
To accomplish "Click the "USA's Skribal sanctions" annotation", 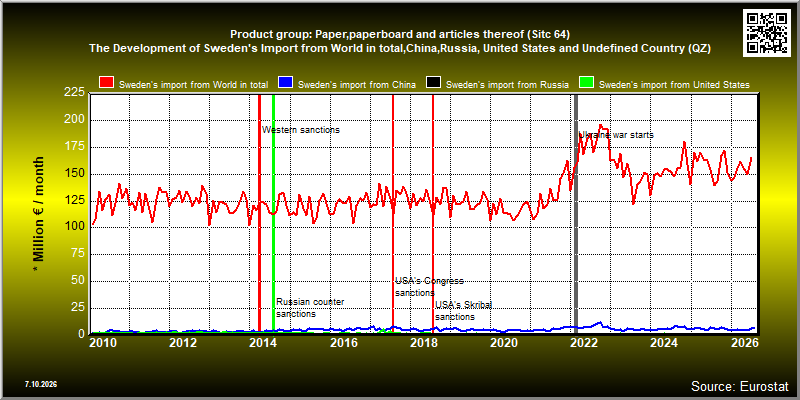I will pos(463,311).
